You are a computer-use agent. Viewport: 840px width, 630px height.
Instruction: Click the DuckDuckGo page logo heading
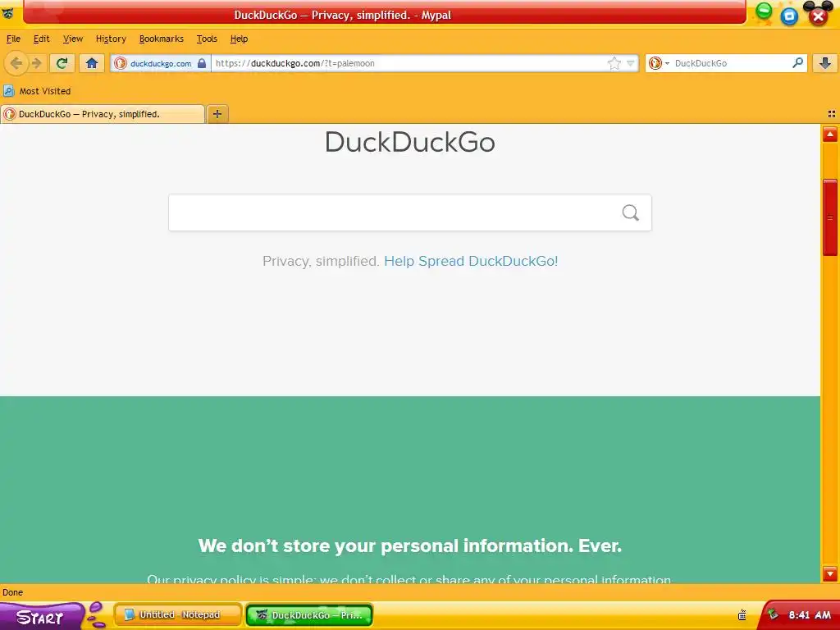pos(410,143)
